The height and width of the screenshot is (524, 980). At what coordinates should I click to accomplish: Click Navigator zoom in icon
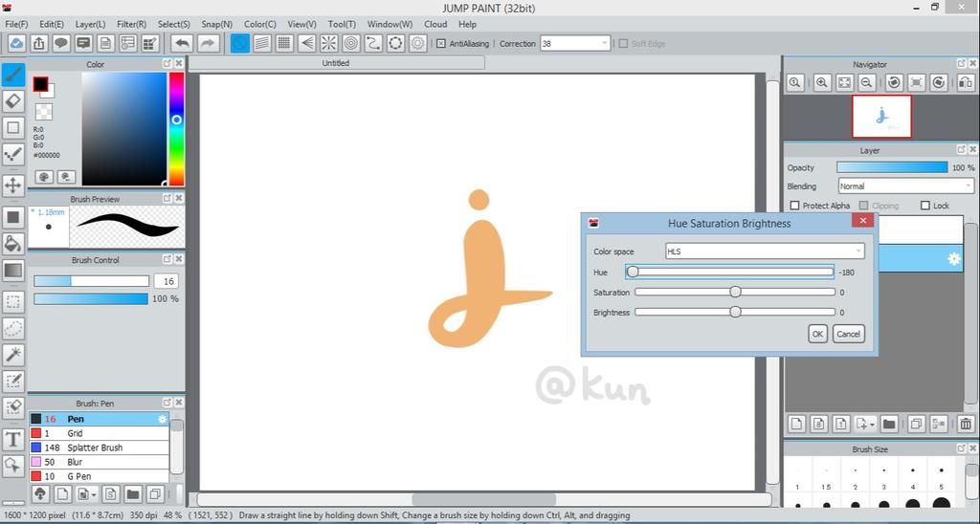coord(822,82)
